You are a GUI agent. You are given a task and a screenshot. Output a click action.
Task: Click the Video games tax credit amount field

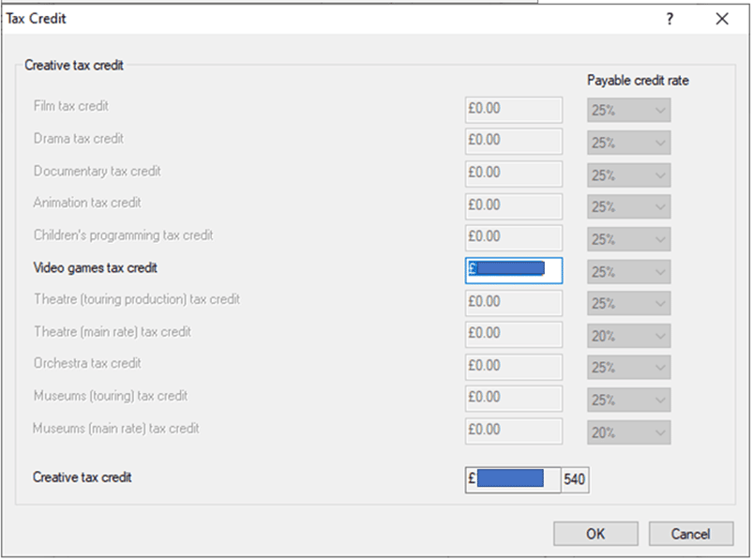(514, 270)
